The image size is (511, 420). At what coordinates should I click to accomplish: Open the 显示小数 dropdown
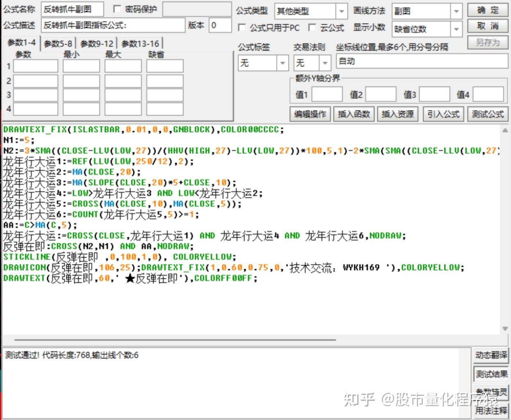pos(427,29)
